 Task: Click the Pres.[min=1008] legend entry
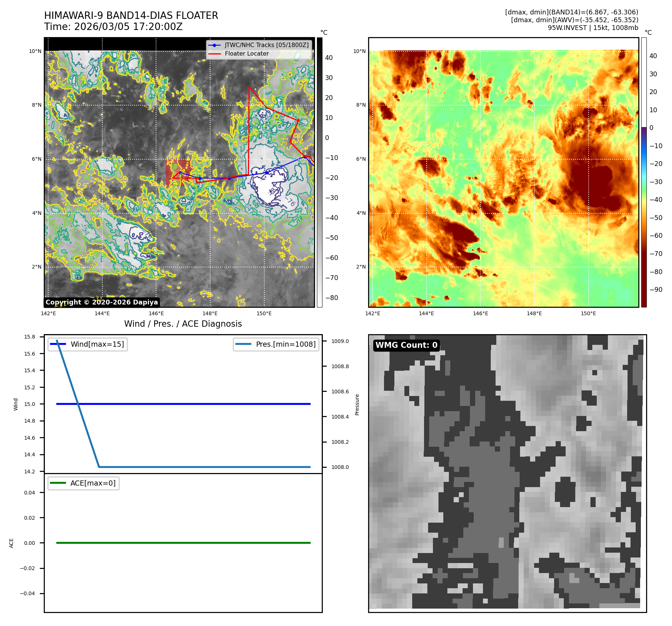point(276,344)
